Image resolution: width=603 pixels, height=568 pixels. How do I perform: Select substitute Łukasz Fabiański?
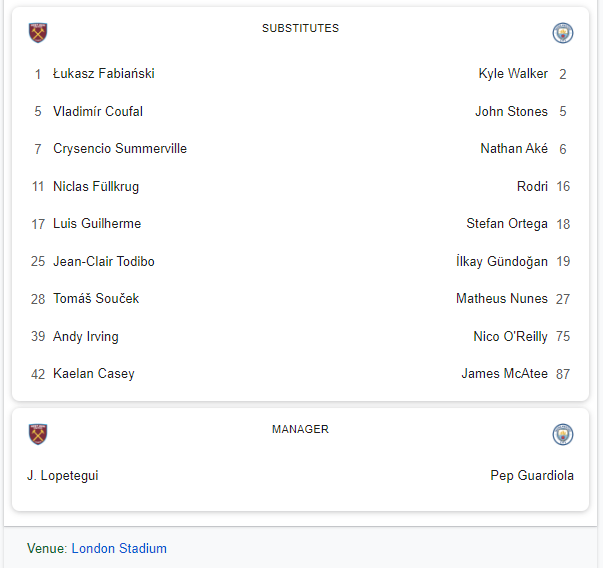pos(103,74)
